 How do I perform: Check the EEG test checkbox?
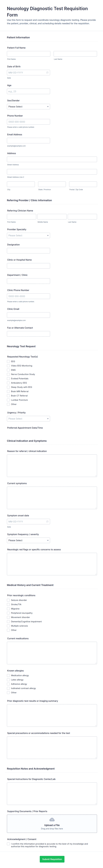(8, 361)
